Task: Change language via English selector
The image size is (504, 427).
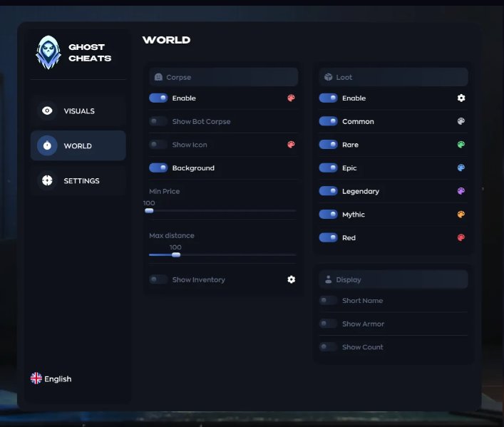Action: click(51, 379)
